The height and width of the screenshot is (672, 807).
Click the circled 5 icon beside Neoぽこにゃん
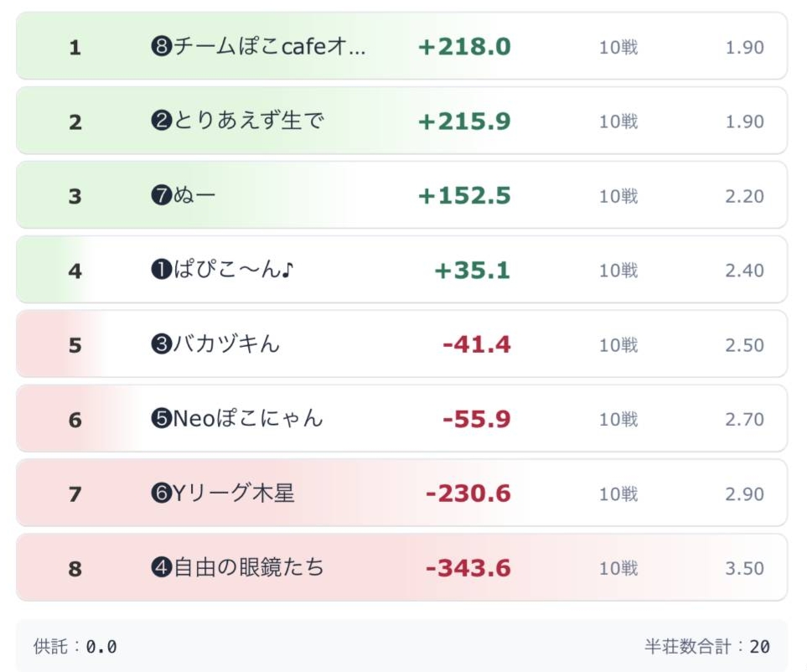click(x=161, y=419)
